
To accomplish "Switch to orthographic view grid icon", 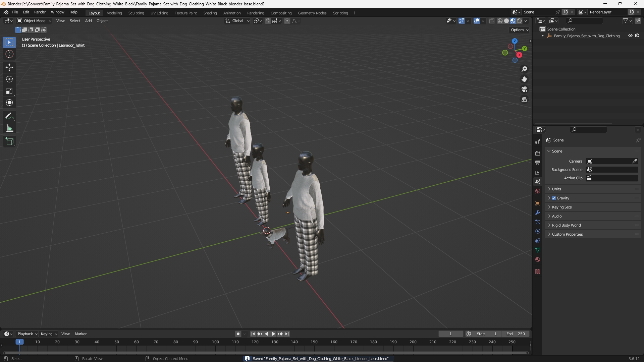I will coord(524,100).
